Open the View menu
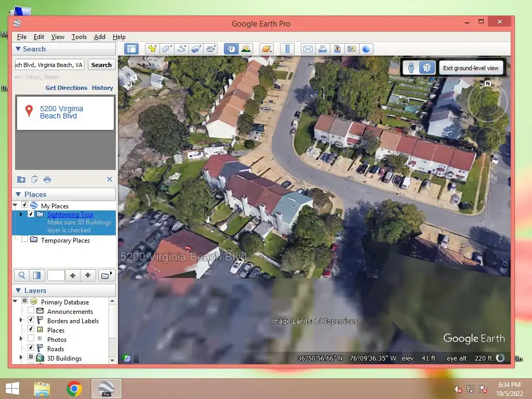The image size is (532, 399). 58,37
